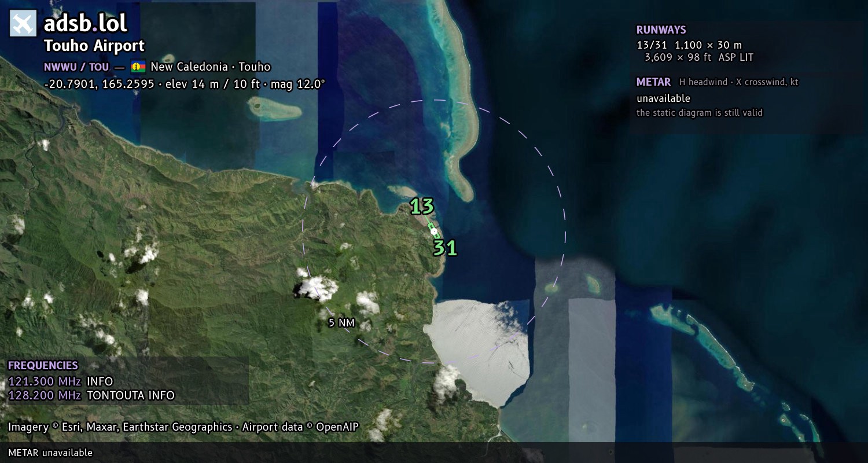868x463 pixels.
Task: Click the NWWU / TOU airport code
Action: point(76,67)
